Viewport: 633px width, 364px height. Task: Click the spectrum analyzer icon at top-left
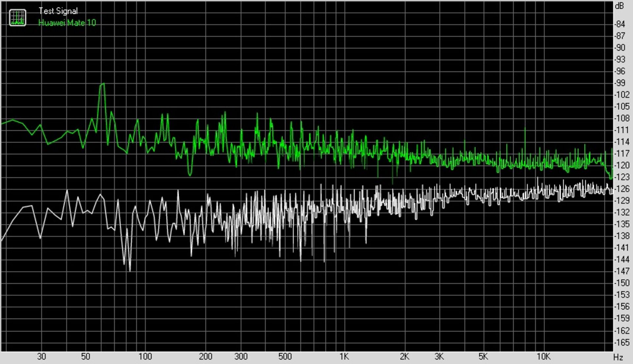point(17,17)
